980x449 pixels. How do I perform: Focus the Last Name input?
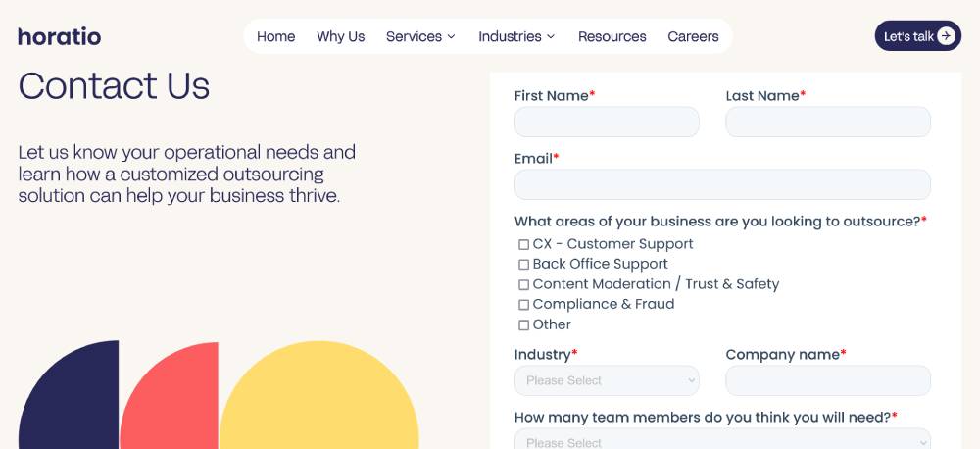pos(828,122)
